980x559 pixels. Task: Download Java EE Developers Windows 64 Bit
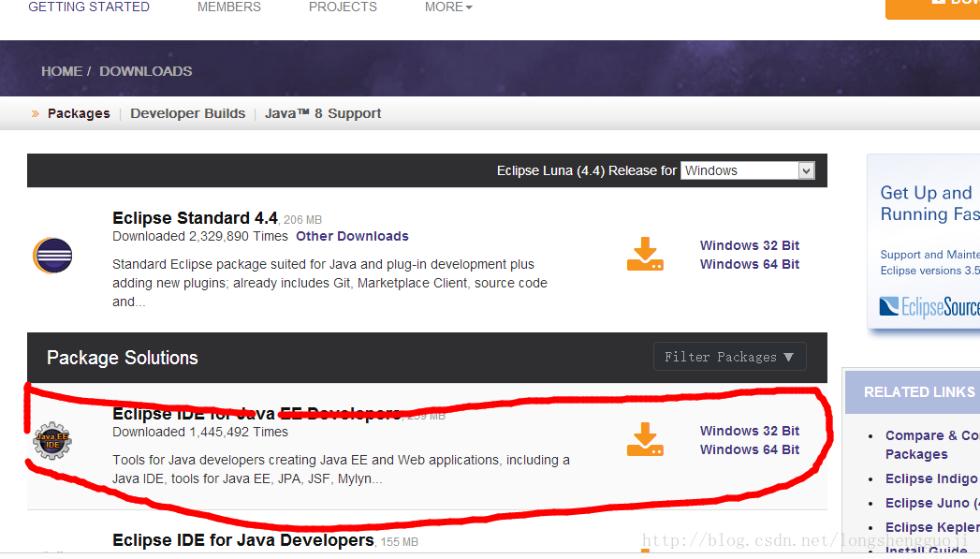(x=750, y=449)
